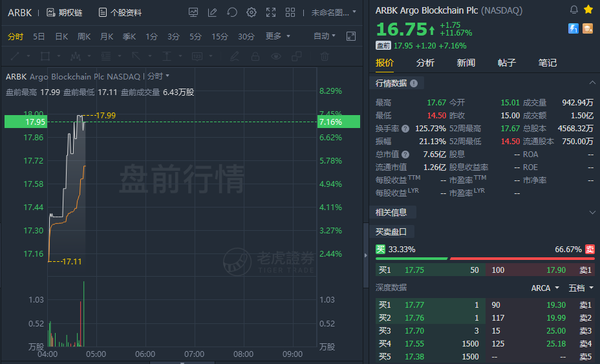This screenshot has width=600, height=364.
Task: Pop out chart with the expand-square icon
Action: (x=351, y=36)
